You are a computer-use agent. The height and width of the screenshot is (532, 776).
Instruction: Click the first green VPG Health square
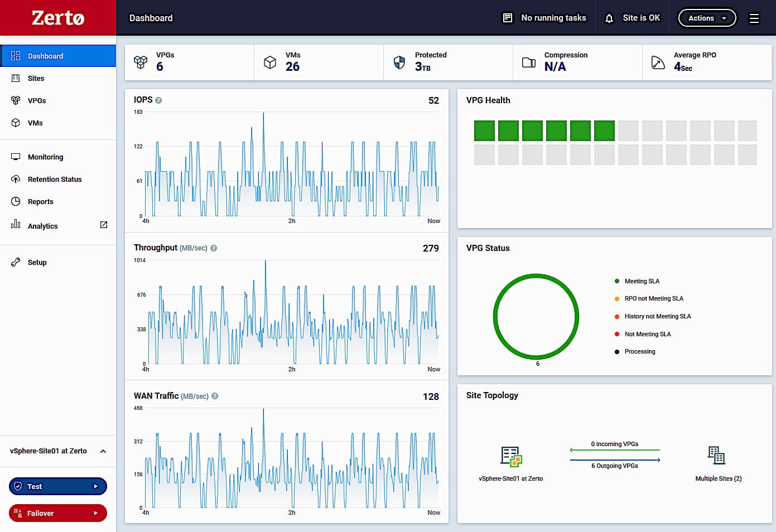coord(484,130)
